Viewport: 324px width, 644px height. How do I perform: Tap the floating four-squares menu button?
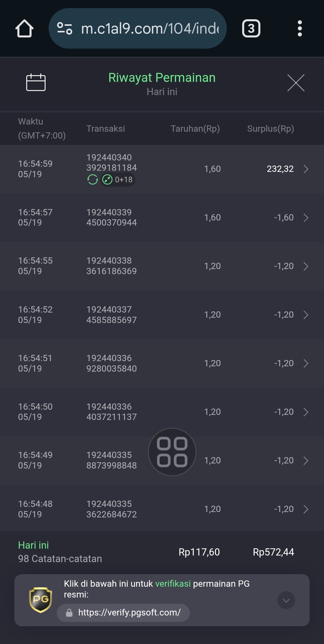[172, 452]
